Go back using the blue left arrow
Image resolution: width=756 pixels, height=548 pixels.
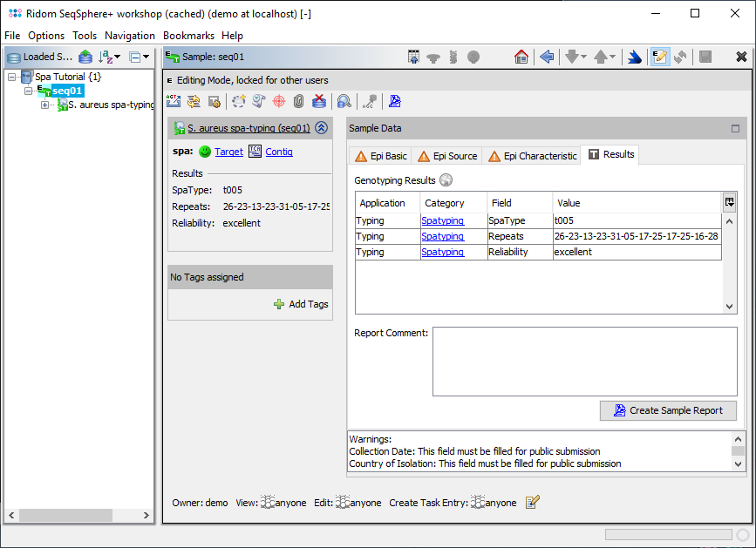click(x=547, y=57)
